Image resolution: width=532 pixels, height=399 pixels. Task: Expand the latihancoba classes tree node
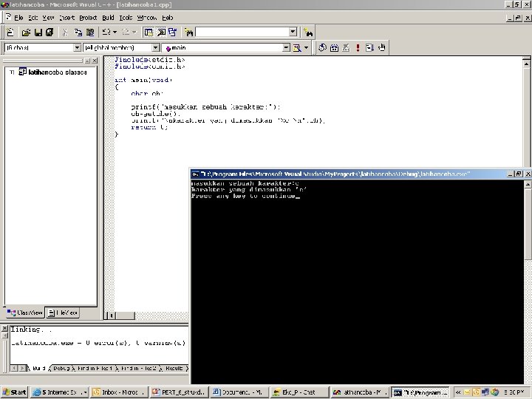tap(12, 72)
